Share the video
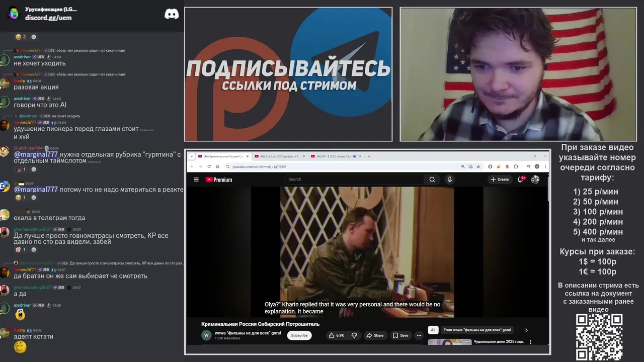This screenshot has height=362, width=644. pyautogui.click(x=375, y=335)
